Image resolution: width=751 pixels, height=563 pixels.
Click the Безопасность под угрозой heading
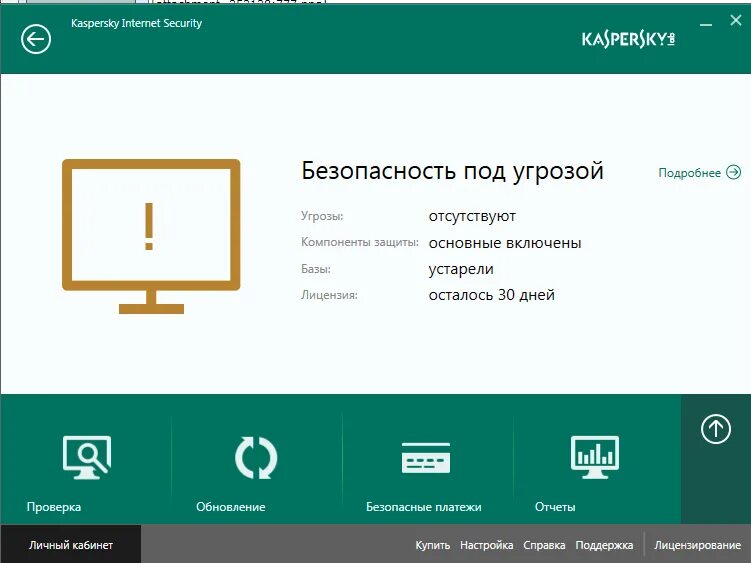[453, 171]
